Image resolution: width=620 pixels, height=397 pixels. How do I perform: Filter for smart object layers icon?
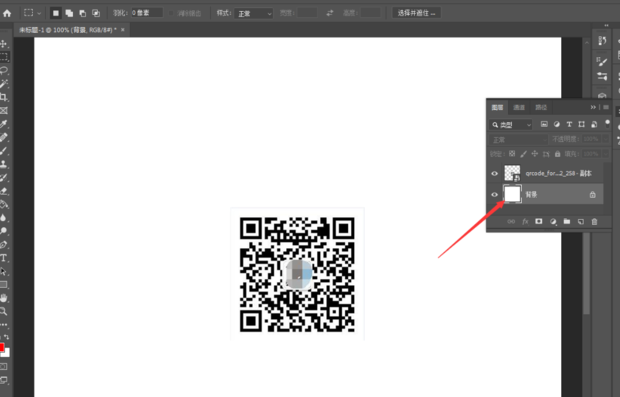pos(594,125)
